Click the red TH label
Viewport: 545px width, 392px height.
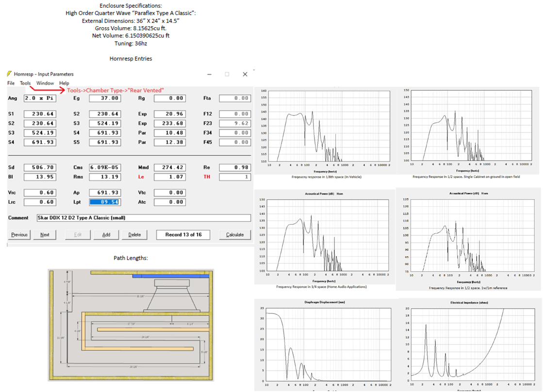pos(207,177)
